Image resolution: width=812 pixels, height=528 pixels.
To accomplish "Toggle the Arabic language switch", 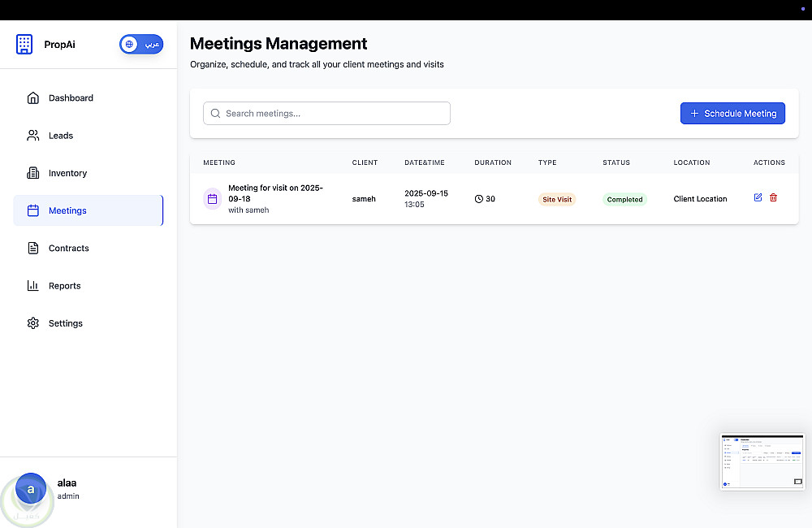I will pyautogui.click(x=141, y=45).
